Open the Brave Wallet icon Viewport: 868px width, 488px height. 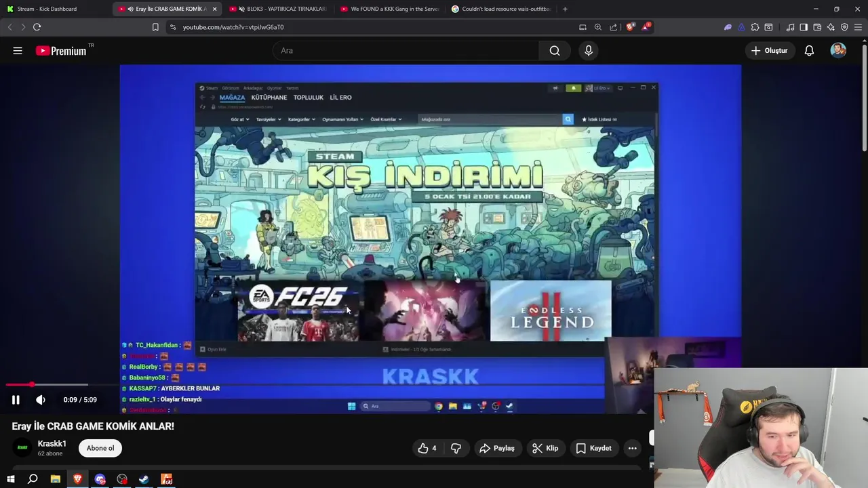[x=817, y=27]
